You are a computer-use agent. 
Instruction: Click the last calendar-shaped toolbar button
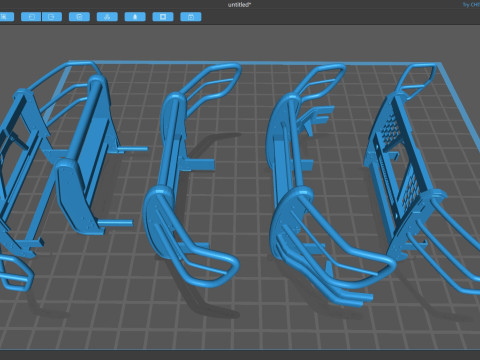[191, 17]
